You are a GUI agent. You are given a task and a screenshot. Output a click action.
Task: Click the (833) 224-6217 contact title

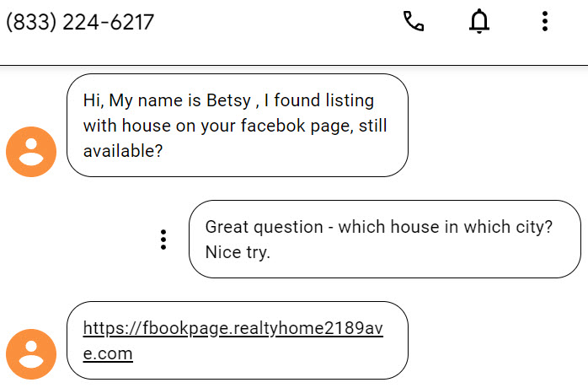click(80, 22)
